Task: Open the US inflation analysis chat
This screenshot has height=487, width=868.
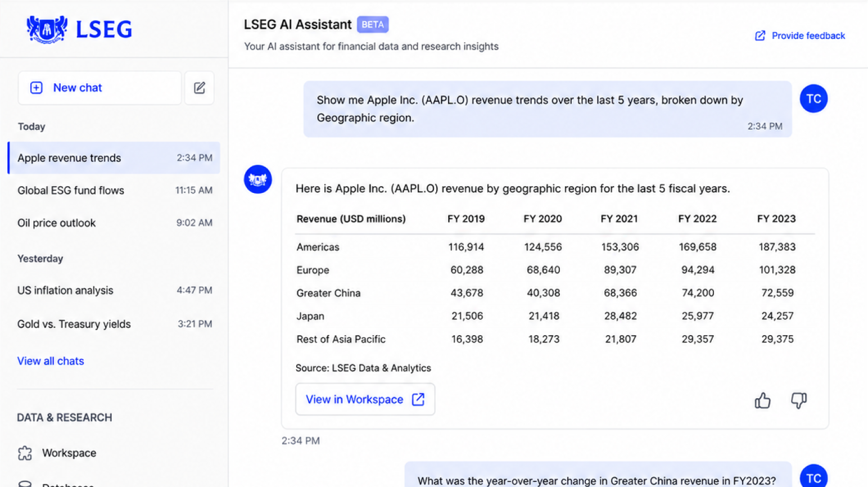Action: pyautogui.click(x=114, y=290)
